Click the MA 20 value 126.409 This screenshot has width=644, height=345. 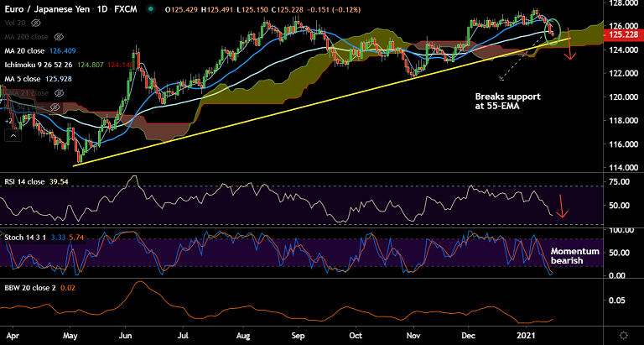point(62,51)
